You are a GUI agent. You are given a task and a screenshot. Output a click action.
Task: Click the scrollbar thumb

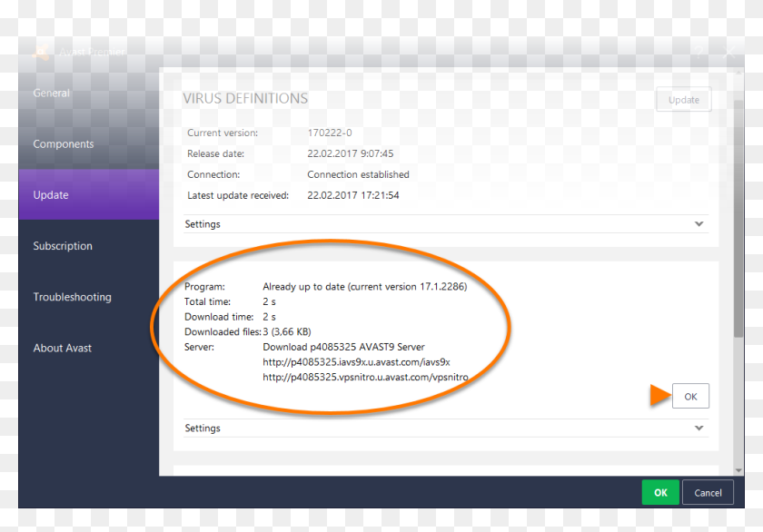(x=738, y=218)
